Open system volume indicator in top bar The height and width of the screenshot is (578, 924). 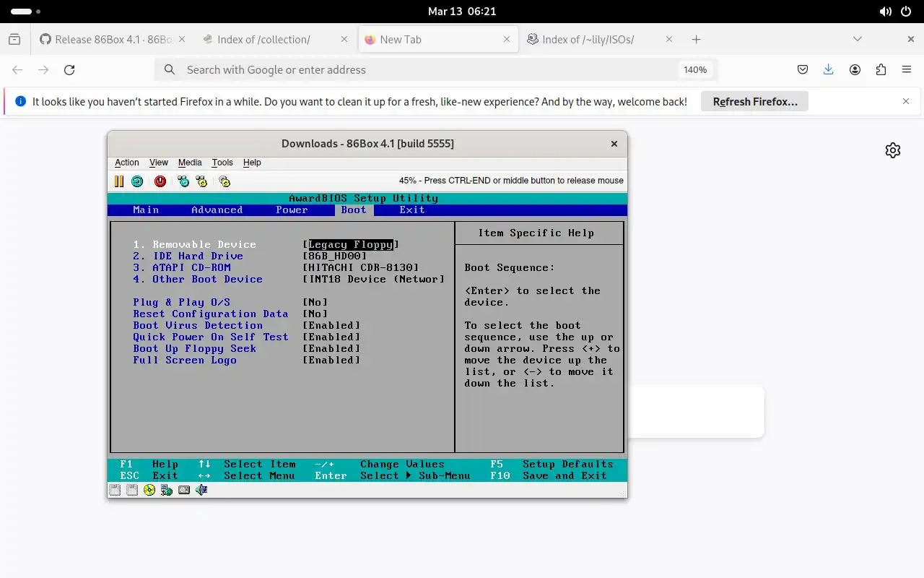pyautogui.click(x=886, y=12)
